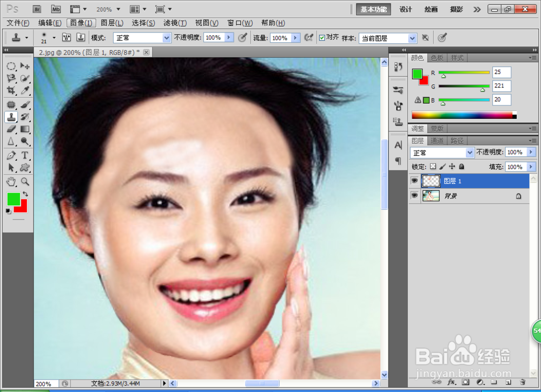Screen dimensions: 541x392
Task: Switch to the 设计 workspace
Action: pos(405,9)
